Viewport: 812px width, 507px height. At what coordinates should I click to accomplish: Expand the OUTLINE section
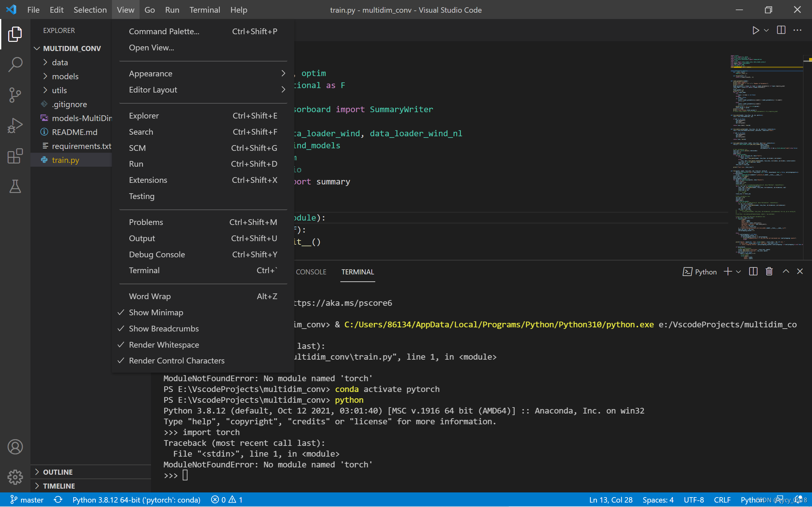pyautogui.click(x=58, y=472)
